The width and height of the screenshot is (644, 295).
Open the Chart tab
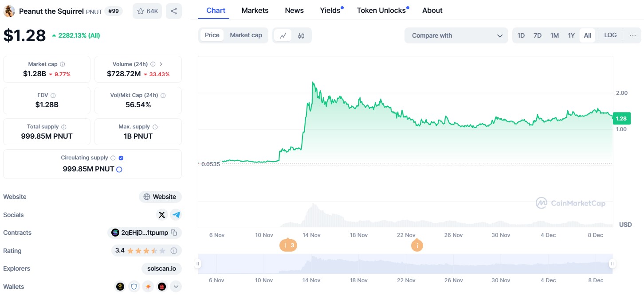click(x=216, y=10)
